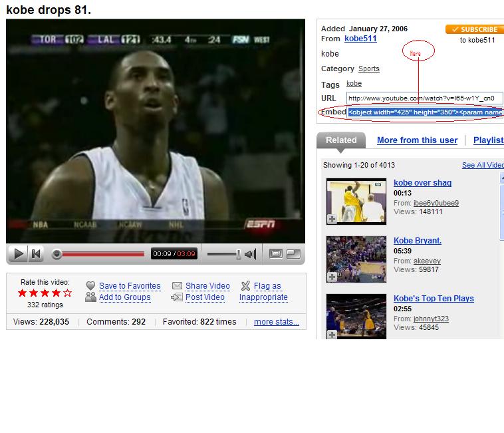Switch video to normal size view icon

pyautogui.click(x=276, y=253)
